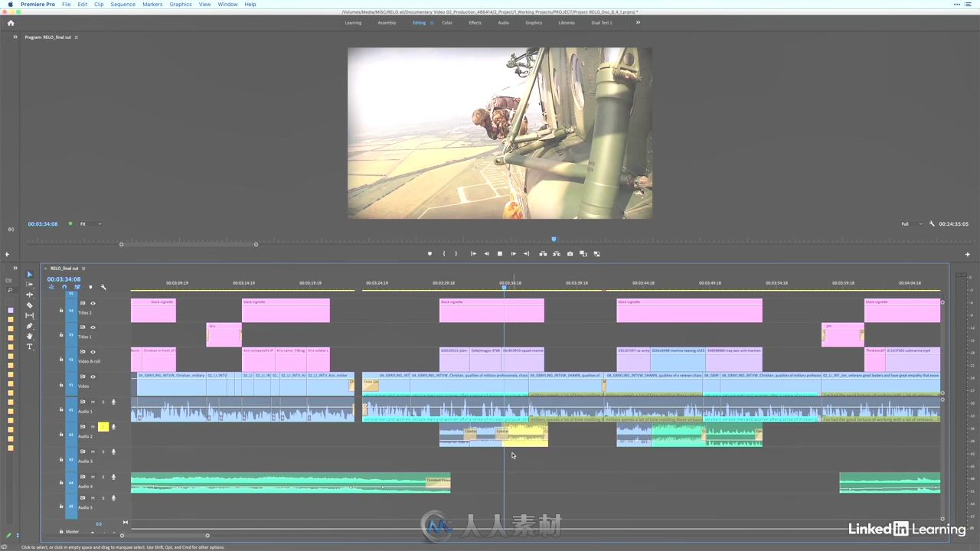Image resolution: width=980 pixels, height=551 pixels.
Task: Open the Fit zoom level dropdown
Action: tap(90, 224)
